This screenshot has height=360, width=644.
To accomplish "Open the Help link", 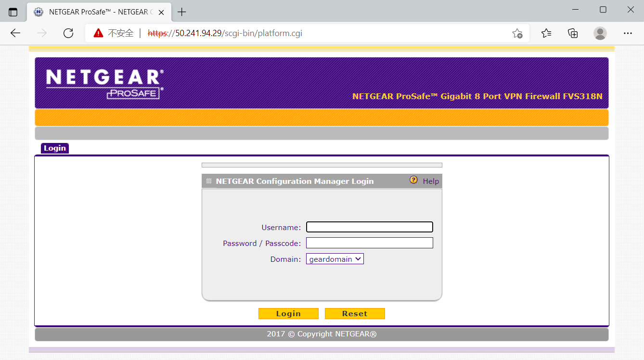I will (x=431, y=181).
